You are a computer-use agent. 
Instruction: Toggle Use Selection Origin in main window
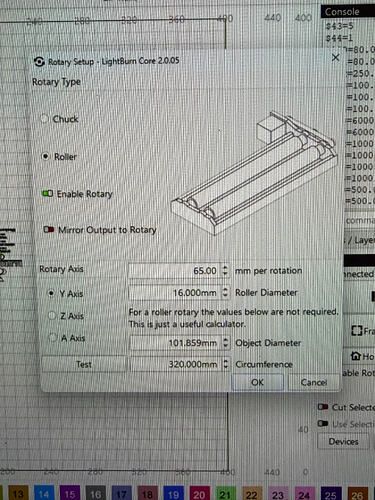coord(323,424)
